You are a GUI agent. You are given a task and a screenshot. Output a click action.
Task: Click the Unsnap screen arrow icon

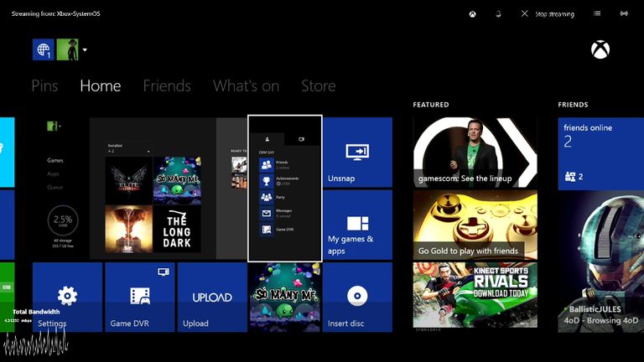pyautogui.click(x=357, y=152)
